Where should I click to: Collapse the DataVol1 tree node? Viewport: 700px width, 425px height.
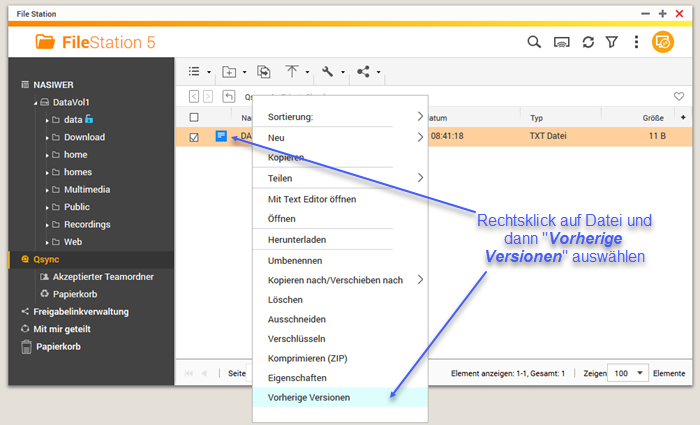click(x=35, y=103)
